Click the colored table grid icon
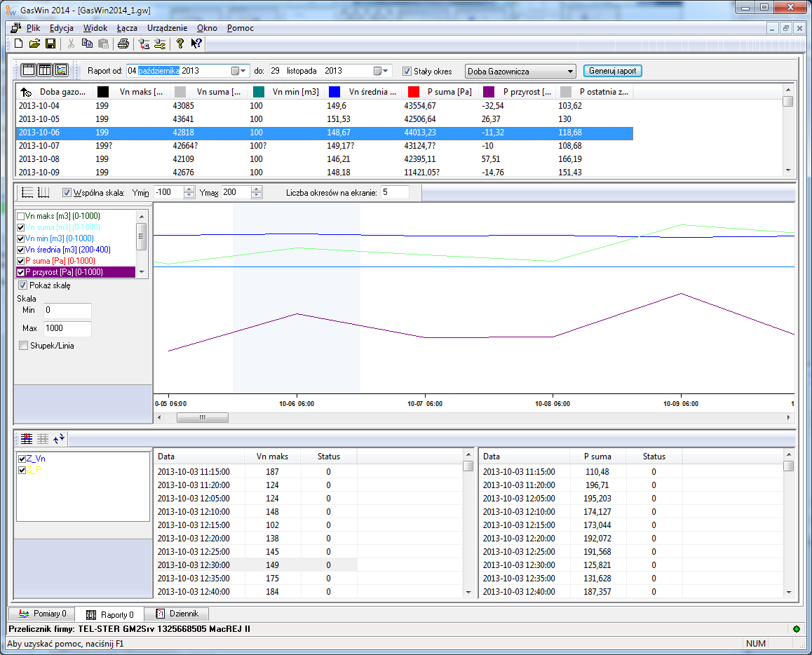 pos(27,439)
